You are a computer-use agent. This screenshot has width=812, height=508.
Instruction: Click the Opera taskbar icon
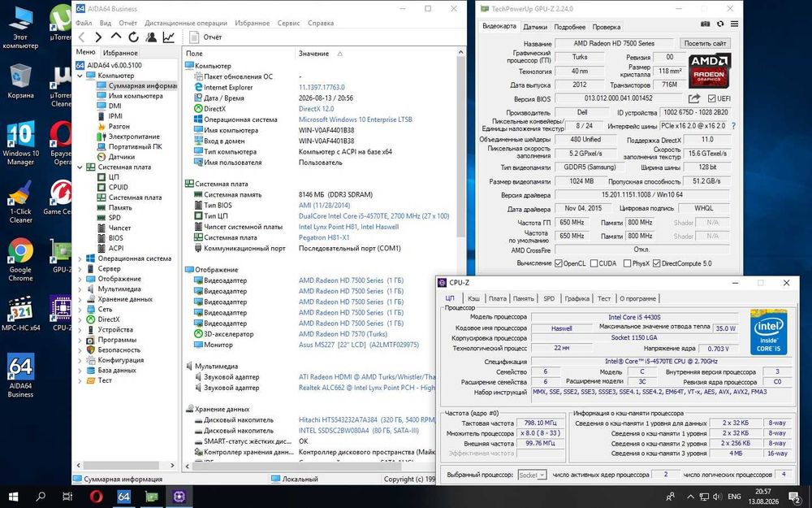click(97, 497)
